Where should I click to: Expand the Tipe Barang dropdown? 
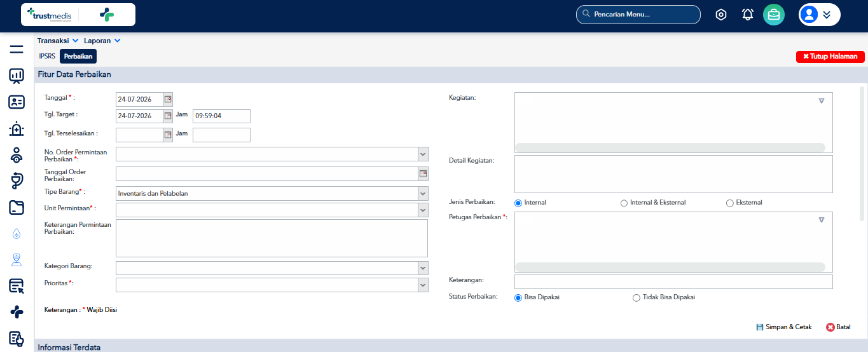[x=423, y=193]
